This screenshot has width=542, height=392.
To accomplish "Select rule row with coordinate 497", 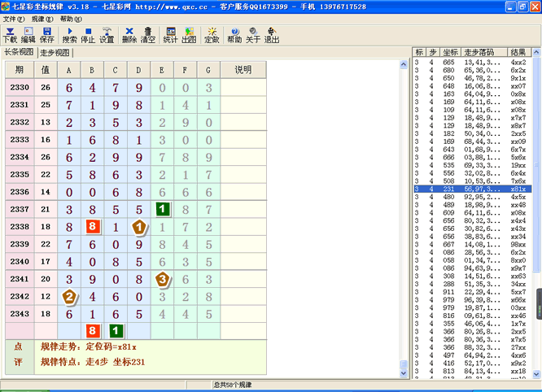I will [x=473, y=355].
